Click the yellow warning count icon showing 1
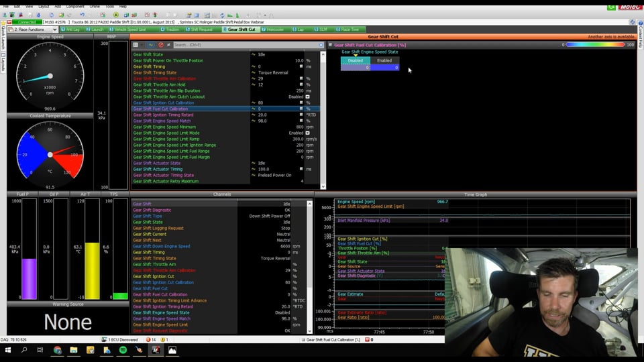This screenshot has height=362, width=644. [x=162, y=340]
